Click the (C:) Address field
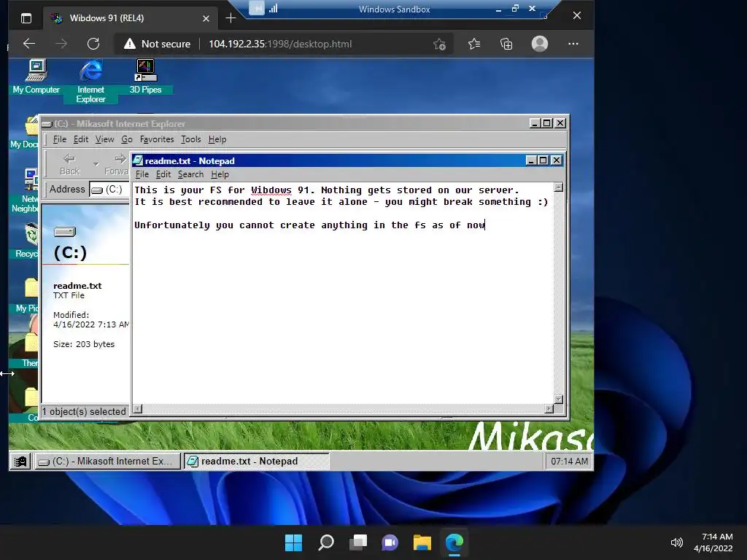Screen dimensions: 747x560 (109, 190)
